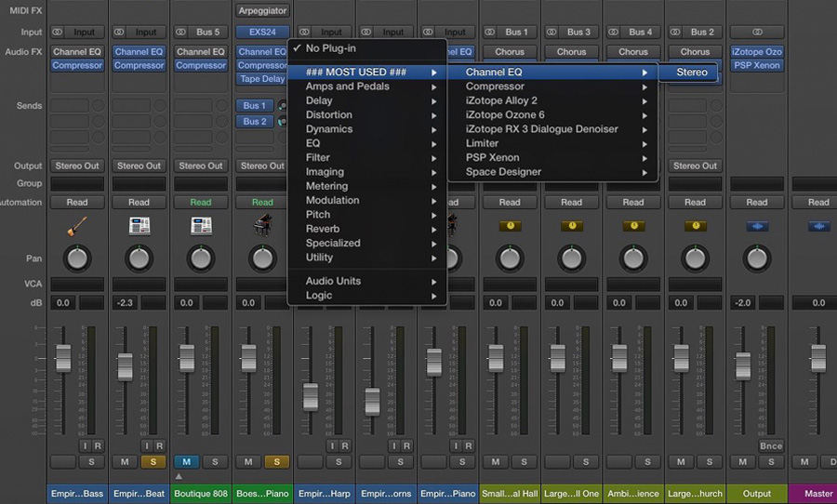Screen dimensions: 837x504
Task: Click the grand piano icon on Boes...Piano channel
Action: point(262,225)
